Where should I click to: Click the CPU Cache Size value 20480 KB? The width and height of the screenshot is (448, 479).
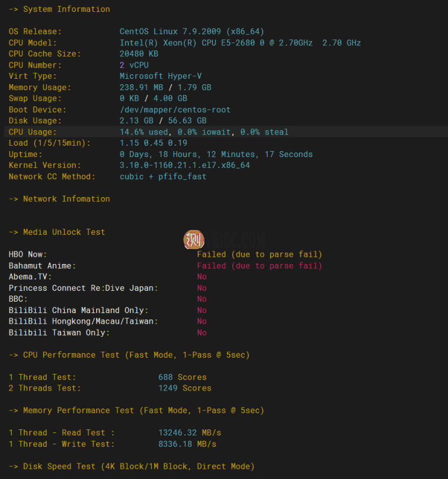(139, 54)
